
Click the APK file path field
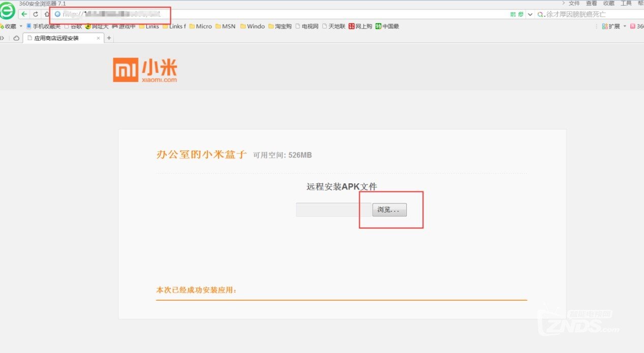click(x=333, y=210)
